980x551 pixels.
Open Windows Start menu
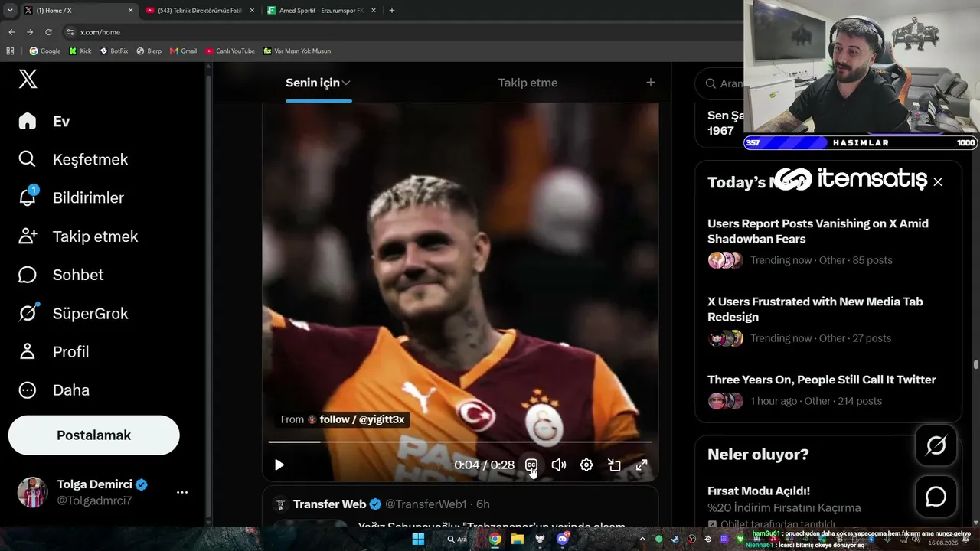[x=418, y=539]
